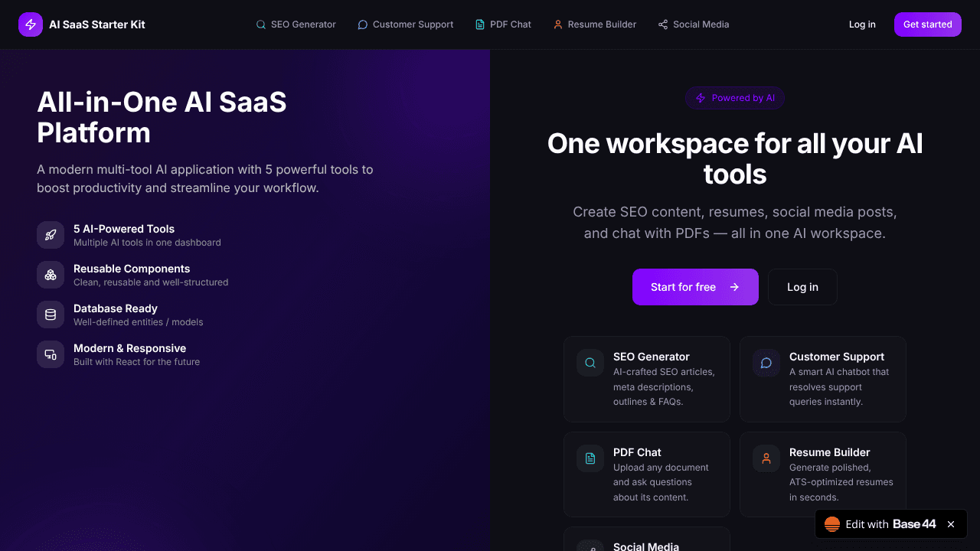Click "Multiple AI tools in one dashboard" text

click(147, 243)
